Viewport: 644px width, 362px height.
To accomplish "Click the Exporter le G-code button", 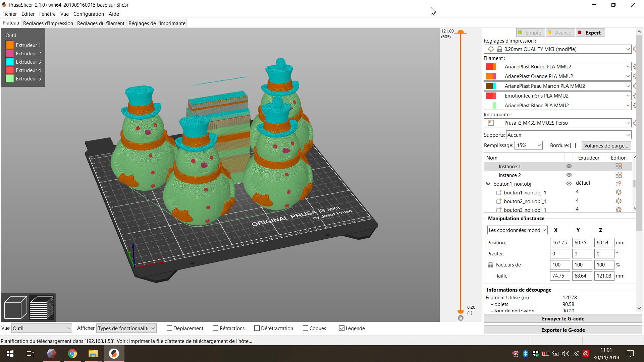I will [563, 330].
